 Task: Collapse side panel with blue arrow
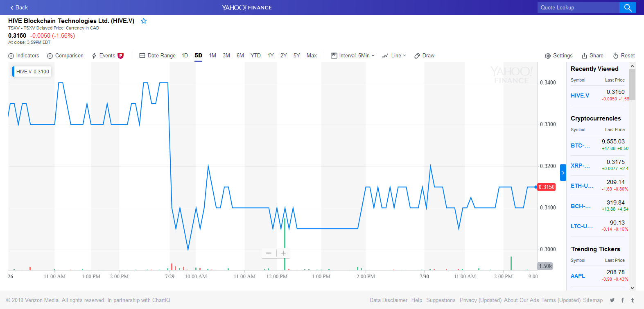click(563, 173)
